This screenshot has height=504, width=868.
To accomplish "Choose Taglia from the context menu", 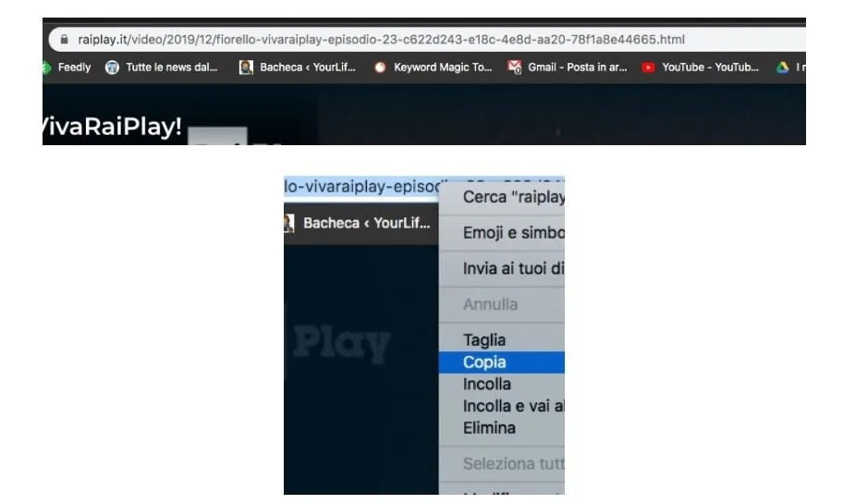I will 502,340.
